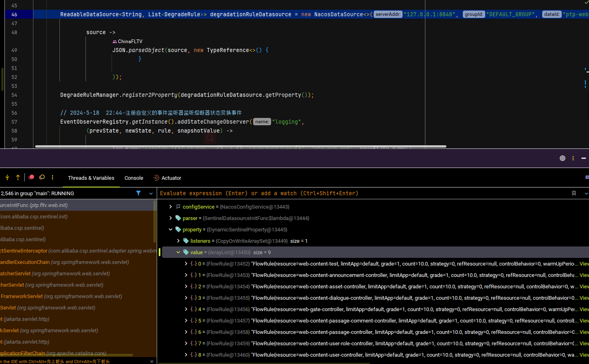Image resolution: width=589 pixels, height=364 pixels.
Task: Click the target icon in debug tool window header
Action: (x=563, y=158)
